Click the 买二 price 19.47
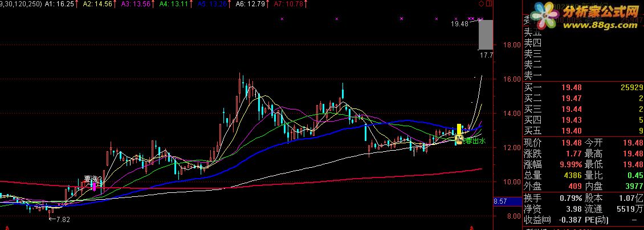This screenshot has height=230, width=644. 572,98
